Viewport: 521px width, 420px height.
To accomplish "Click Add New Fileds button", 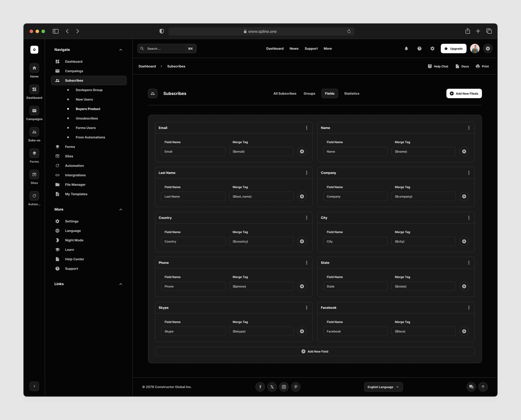I will click(x=464, y=93).
